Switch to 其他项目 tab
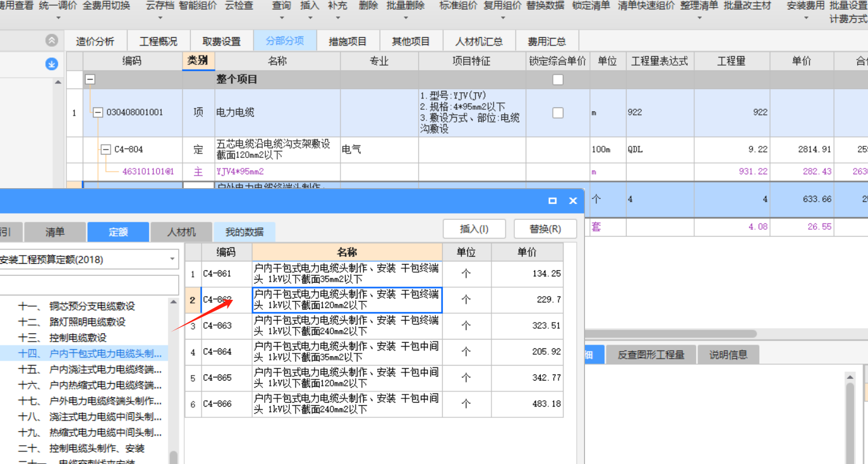This screenshot has height=464, width=868. [411, 41]
